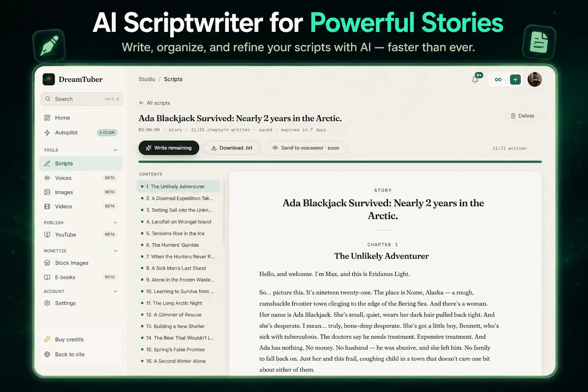The height and width of the screenshot is (392, 588).
Task: Select chapter 7. When the Hunters Never
Action: pyautogui.click(x=178, y=256)
